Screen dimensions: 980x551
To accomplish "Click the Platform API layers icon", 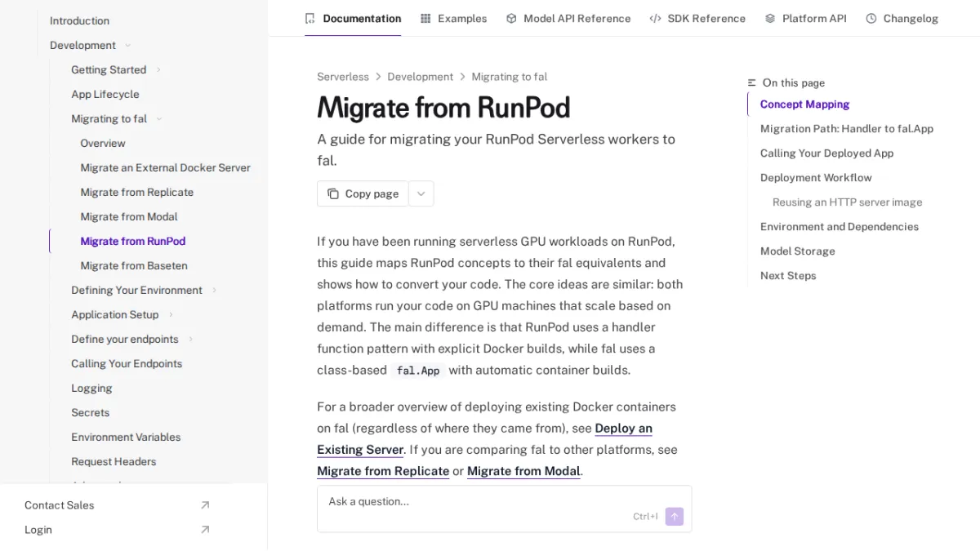I will 770,18.
